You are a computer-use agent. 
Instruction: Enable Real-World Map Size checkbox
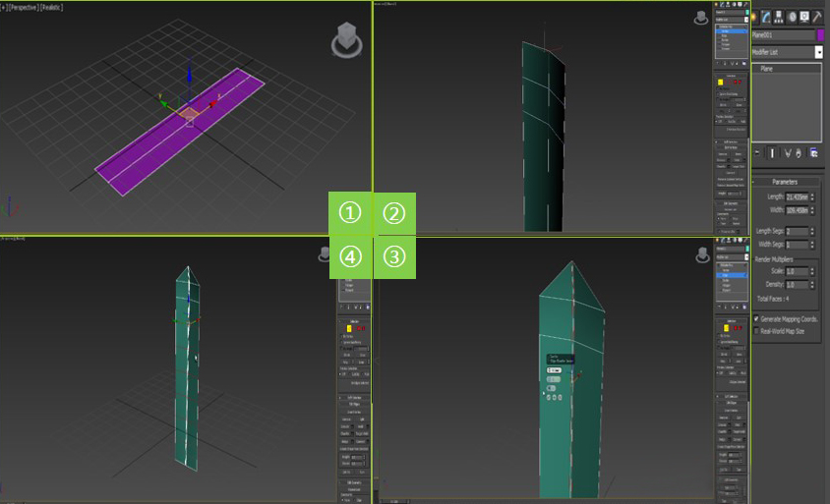756,331
